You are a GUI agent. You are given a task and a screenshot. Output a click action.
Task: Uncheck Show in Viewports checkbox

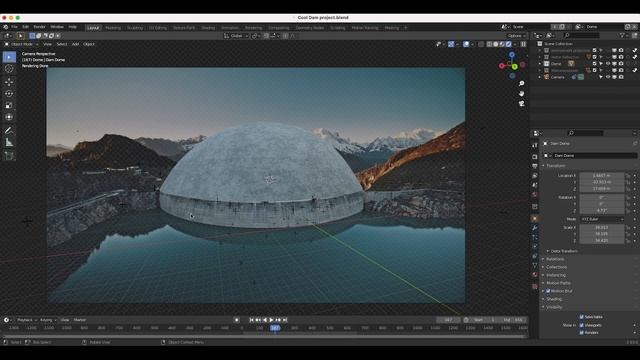(x=582, y=325)
